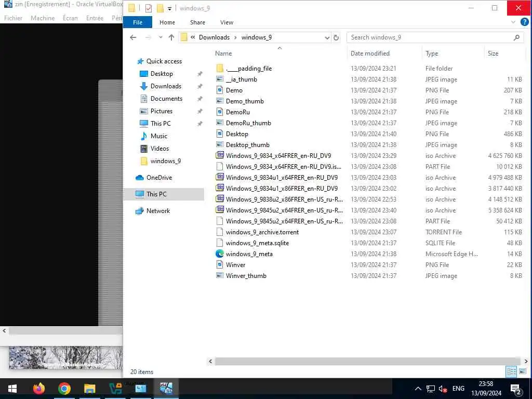Select windows_9_meta Edge file icon
Viewport: 532px width, 399px height.
click(220, 254)
